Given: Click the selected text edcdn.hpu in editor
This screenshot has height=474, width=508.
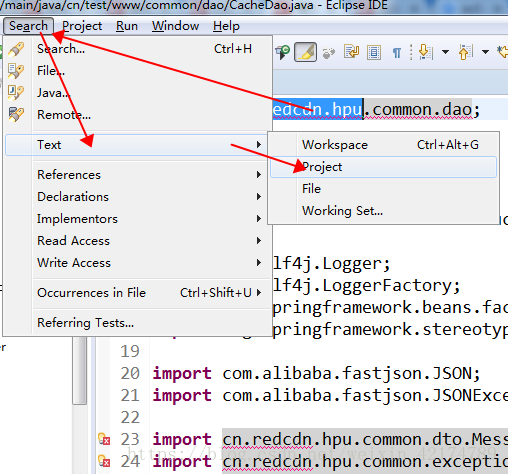Looking at the screenshot, I should click(318, 109).
